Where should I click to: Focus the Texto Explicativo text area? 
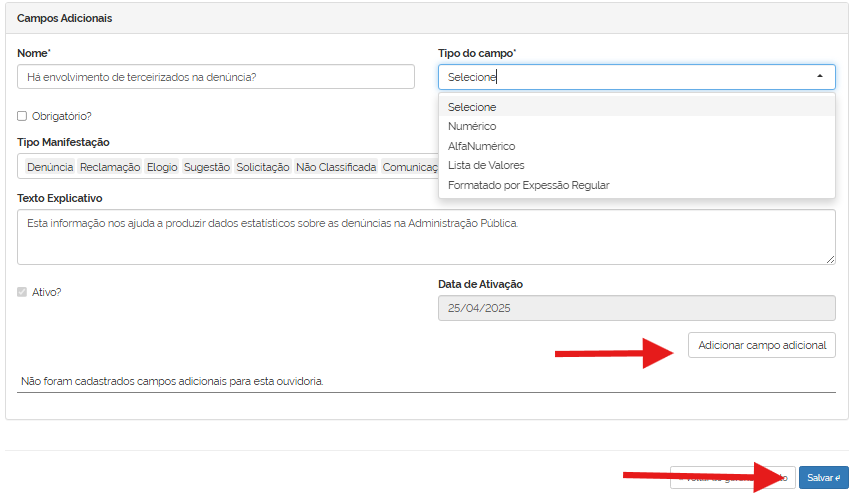click(426, 237)
